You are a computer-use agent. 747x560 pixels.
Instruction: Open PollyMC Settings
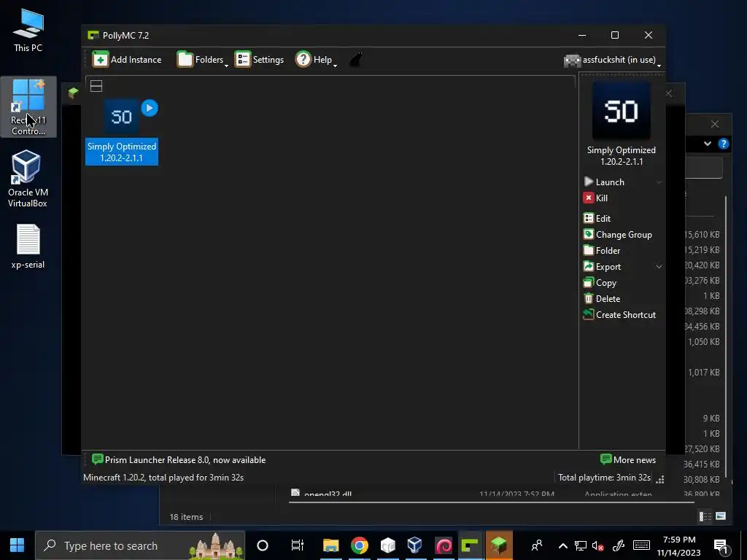(259, 60)
